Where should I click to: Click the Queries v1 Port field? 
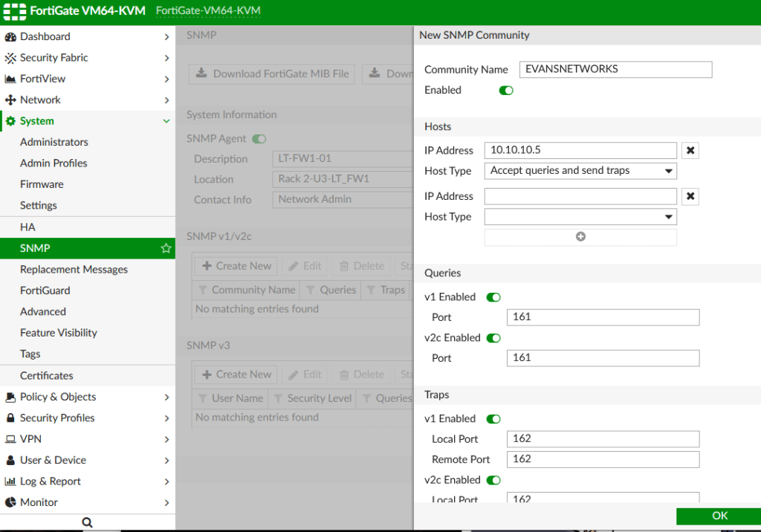pos(603,317)
